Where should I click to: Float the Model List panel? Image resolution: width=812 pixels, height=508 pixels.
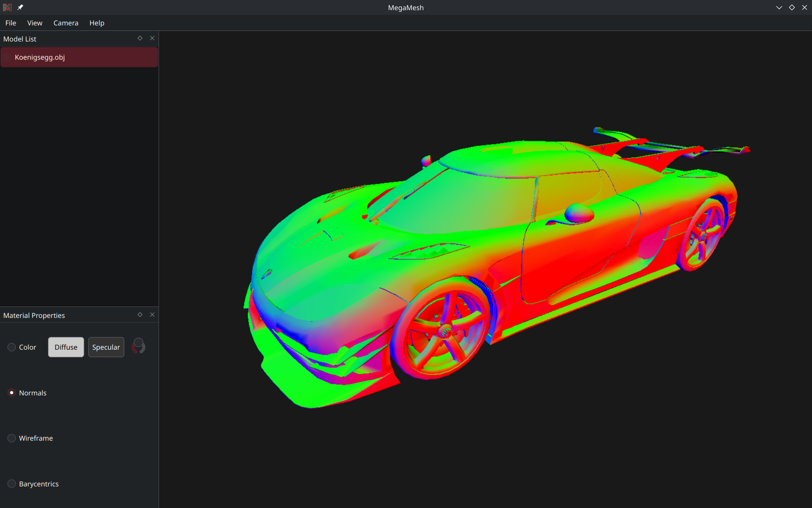tap(140, 38)
